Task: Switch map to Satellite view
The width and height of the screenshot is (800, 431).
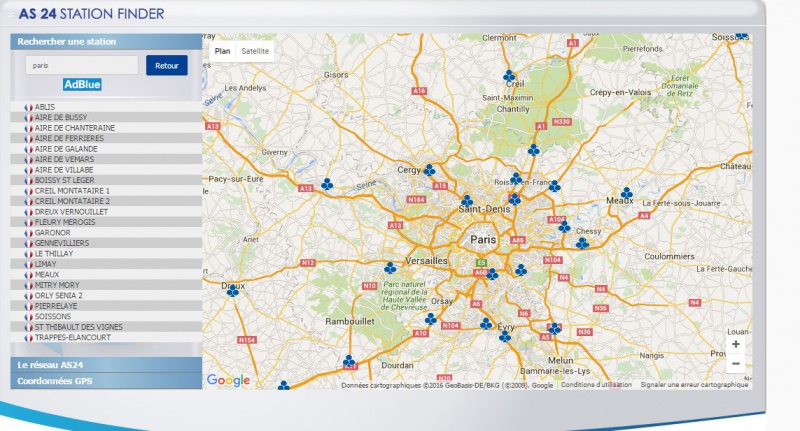Action: [255, 51]
